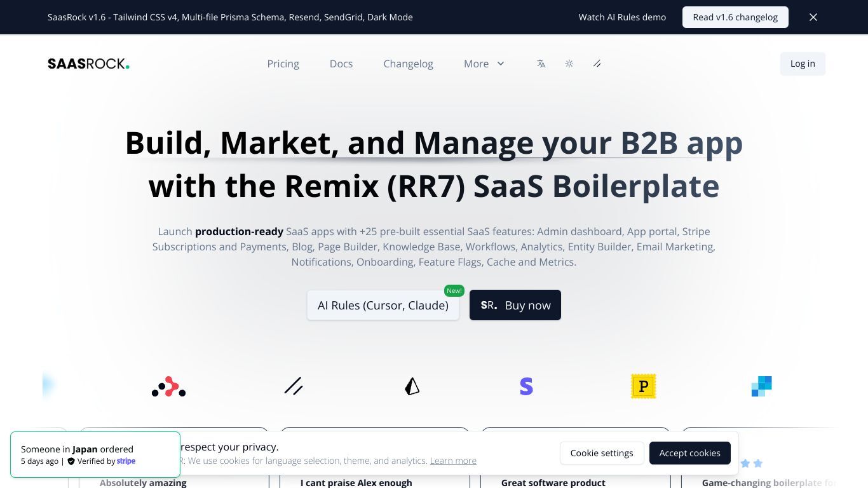868x488 pixels.
Task: Click the Remix slashes icon in navbar
Action: click(597, 64)
